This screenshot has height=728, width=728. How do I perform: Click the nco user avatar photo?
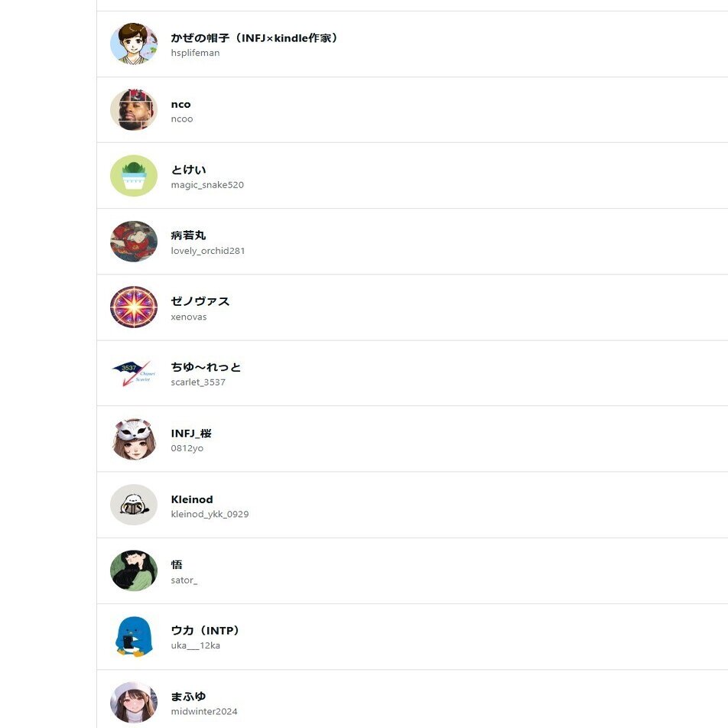point(134,110)
